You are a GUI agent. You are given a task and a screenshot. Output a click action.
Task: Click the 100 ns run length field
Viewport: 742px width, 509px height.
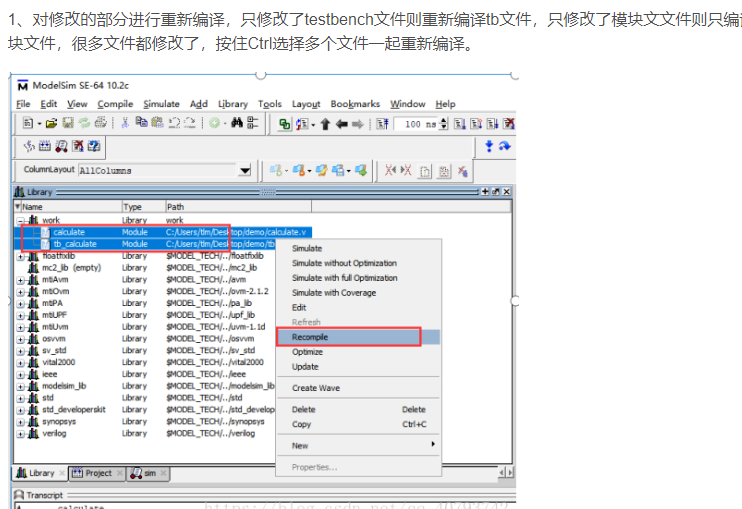pos(416,124)
